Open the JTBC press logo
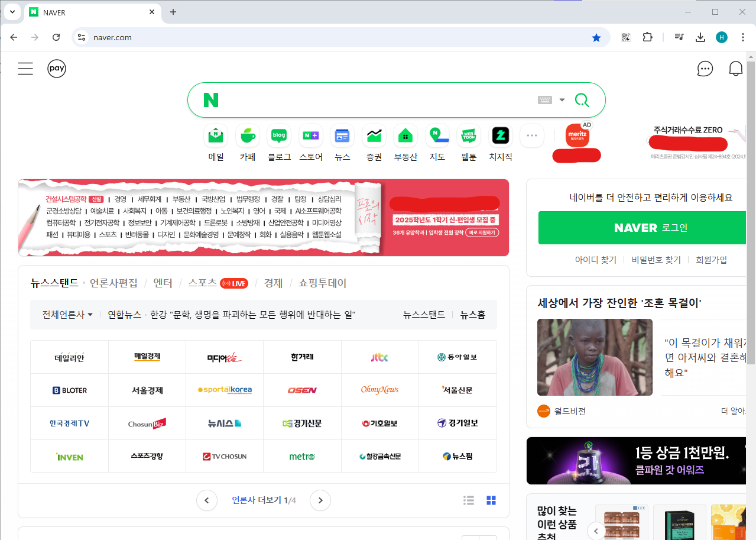Viewport: 756px width, 540px height. pyautogui.click(x=380, y=357)
